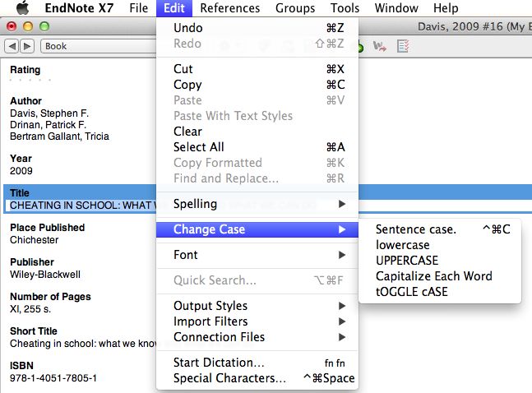532x393 pixels.
Task: Click author Bertram Gallant, Tricia
Action: 59,136
